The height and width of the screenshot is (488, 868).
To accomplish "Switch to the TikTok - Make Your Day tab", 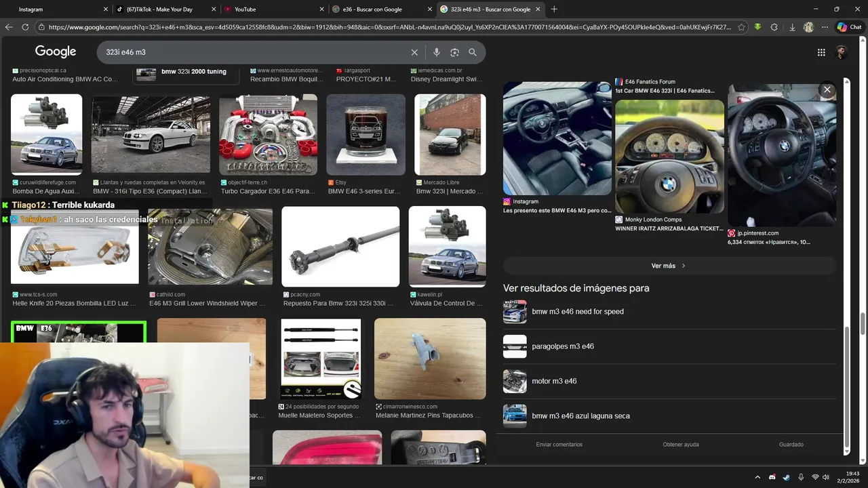I will click(165, 9).
